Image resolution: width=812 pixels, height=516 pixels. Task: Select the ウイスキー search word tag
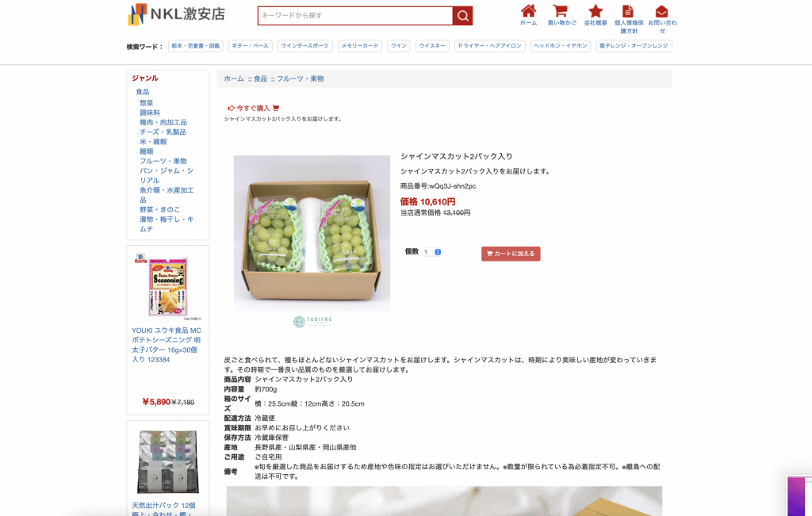click(x=432, y=46)
